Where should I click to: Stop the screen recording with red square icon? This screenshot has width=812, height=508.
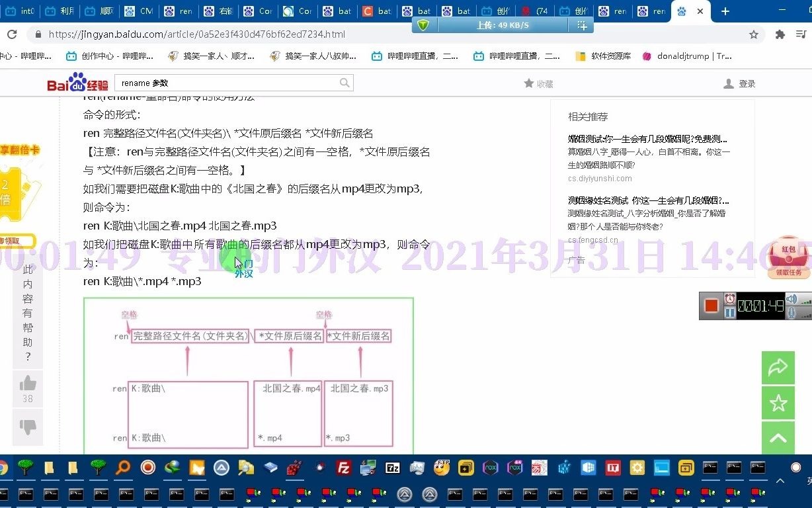(710, 304)
